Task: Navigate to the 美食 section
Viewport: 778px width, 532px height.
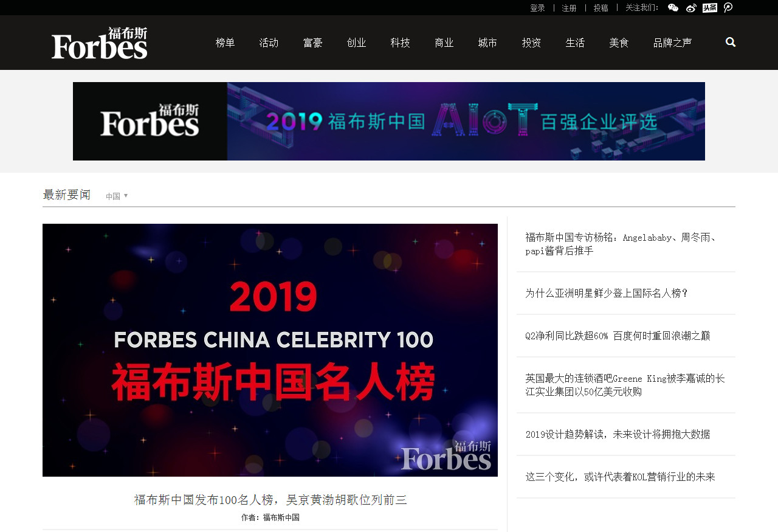Action: [x=619, y=43]
